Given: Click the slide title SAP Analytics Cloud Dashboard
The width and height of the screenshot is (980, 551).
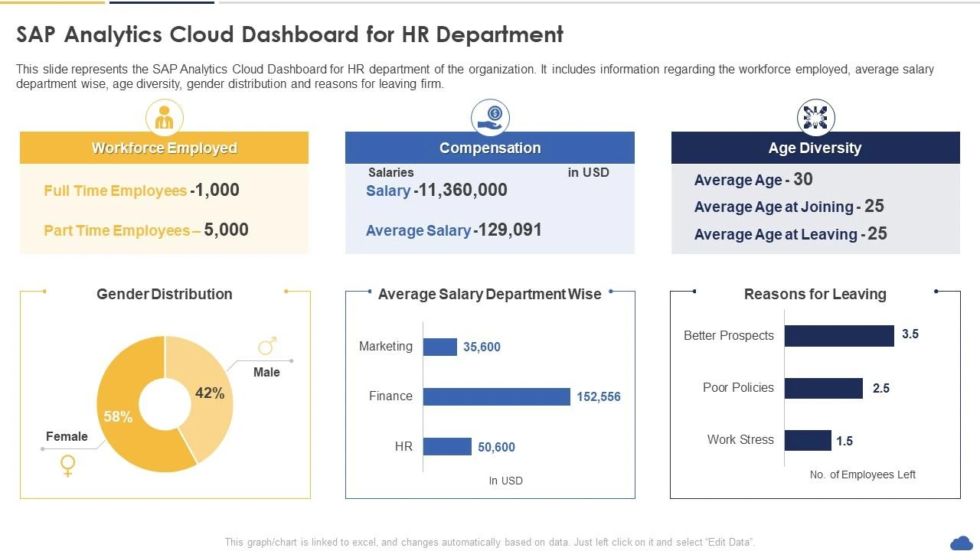Looking at the screenshot, I should [289, 34].
